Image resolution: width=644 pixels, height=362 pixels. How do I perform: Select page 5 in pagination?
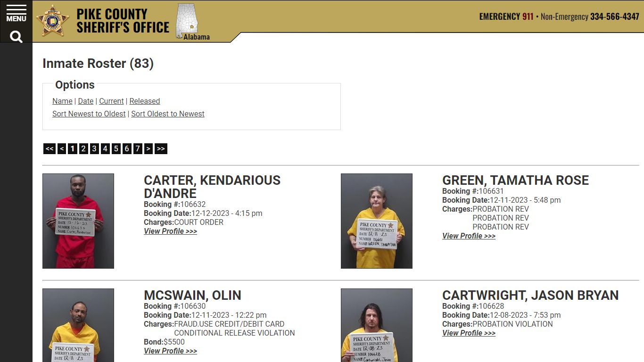tap(116, 149)
